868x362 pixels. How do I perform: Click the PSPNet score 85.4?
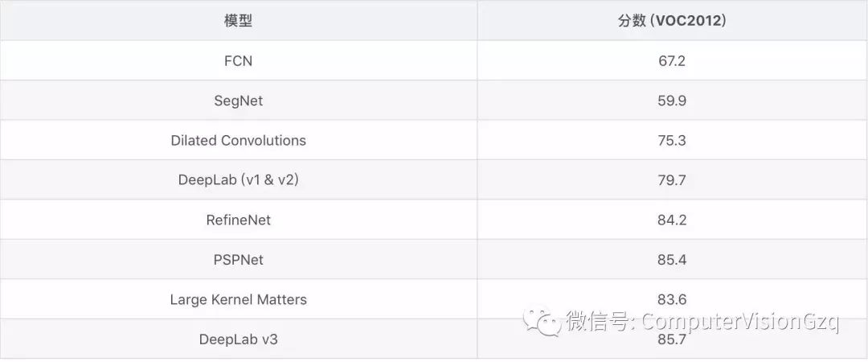671,260
